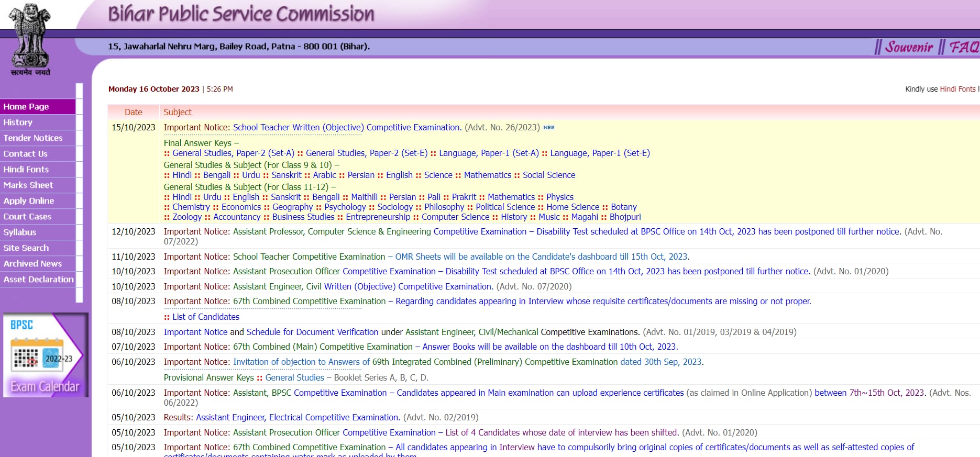Viewport: 980px width, 457px height.
Task: Open Social Science answer key link
Action: tap(549, 175)
